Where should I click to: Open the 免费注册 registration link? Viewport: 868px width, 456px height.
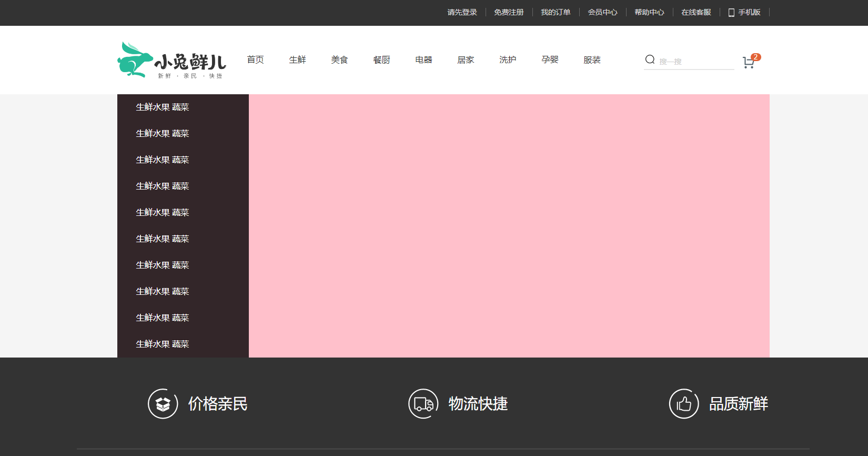coord(509,12)
